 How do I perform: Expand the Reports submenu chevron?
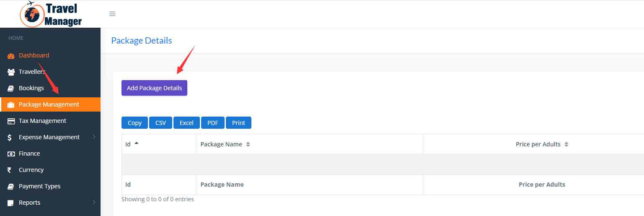point(94,202)
